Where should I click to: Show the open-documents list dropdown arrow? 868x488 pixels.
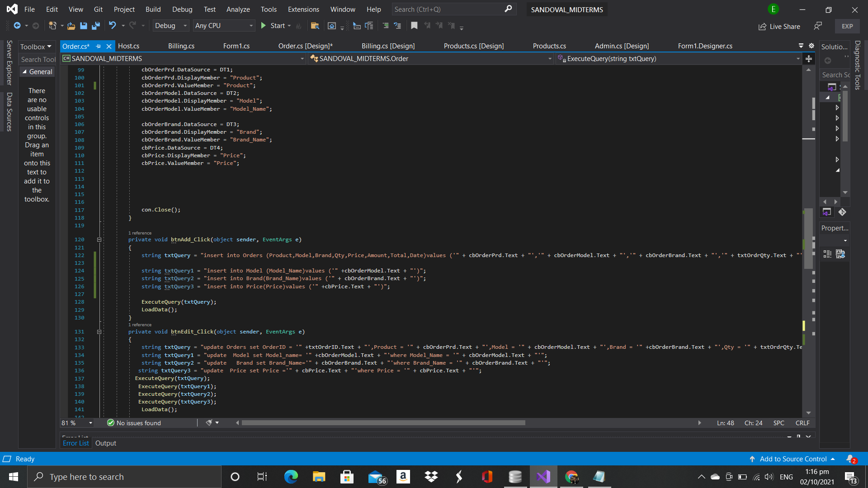coord(801,46)
